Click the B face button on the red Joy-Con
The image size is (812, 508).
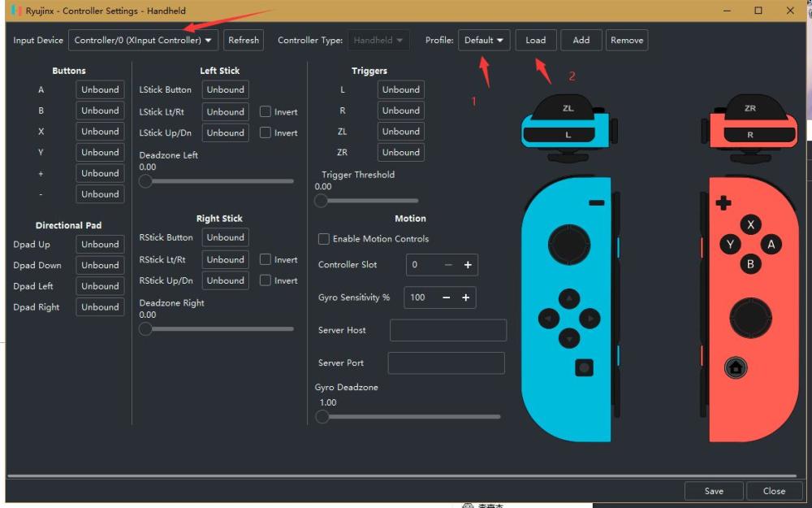click(750, 264)
